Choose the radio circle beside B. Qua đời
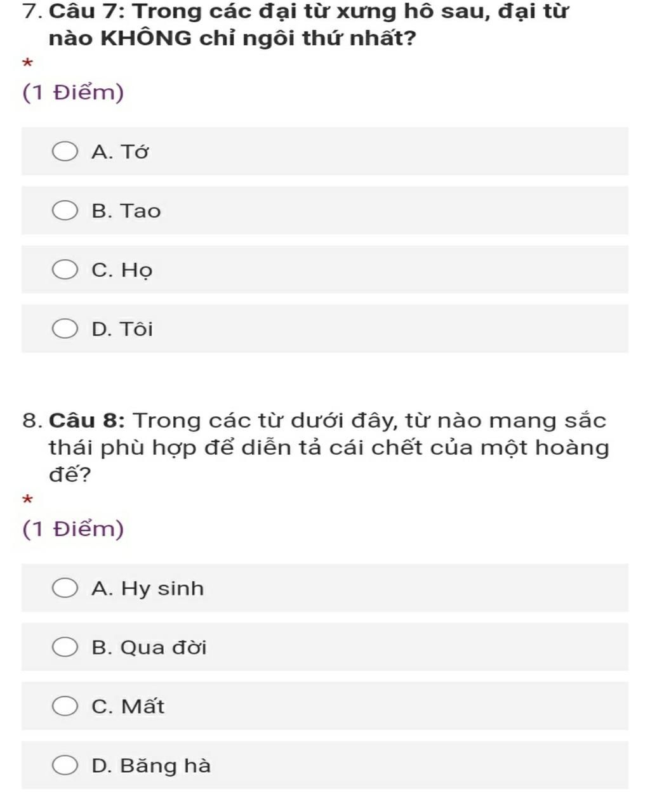Viewport: 650px width, 812px height. pyautogui.click(x=65, y=648)
